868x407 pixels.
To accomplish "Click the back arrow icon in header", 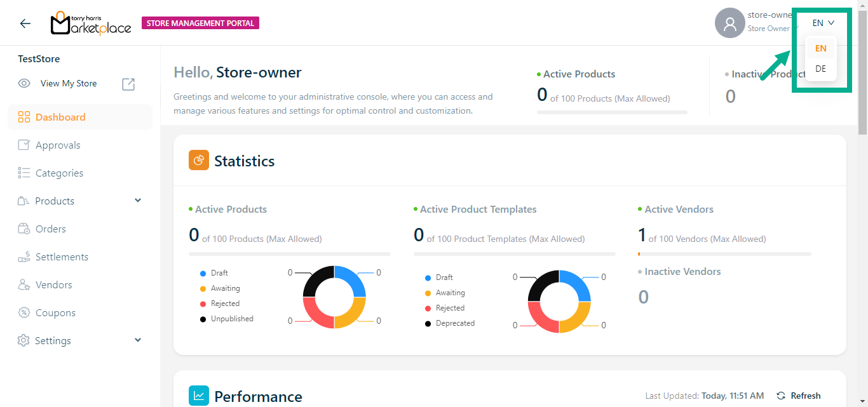I will (25, 23).
